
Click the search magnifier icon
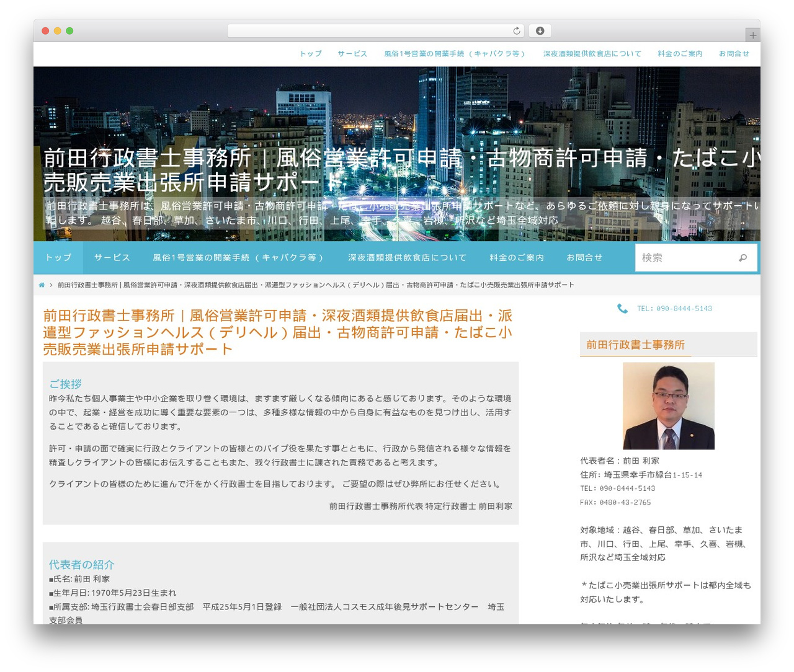pyautogui.click(x=743, y=258)
